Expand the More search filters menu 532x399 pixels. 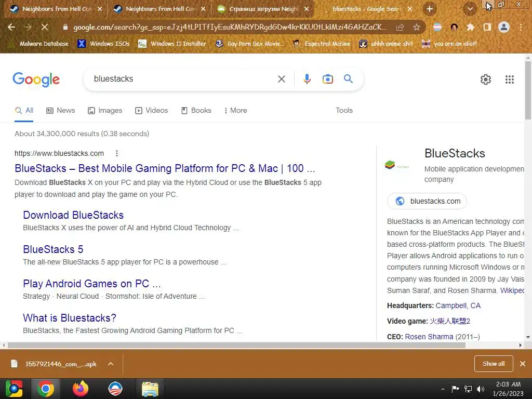pyautogui.click(x=236, y=110)
